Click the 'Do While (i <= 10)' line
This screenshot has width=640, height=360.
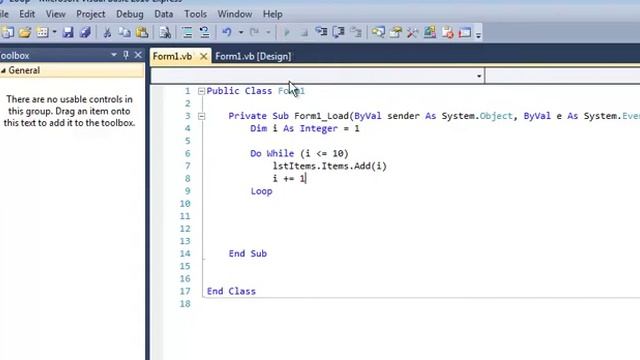tap(299, 153)
